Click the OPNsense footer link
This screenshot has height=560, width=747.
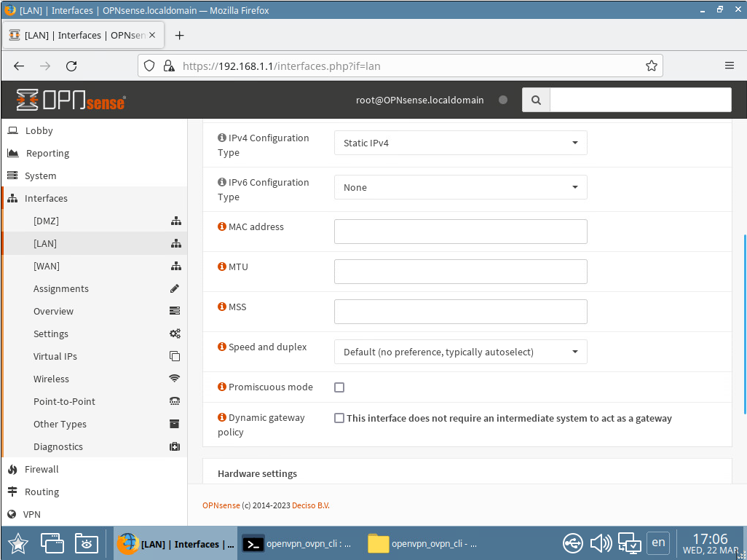click(221, 505)
